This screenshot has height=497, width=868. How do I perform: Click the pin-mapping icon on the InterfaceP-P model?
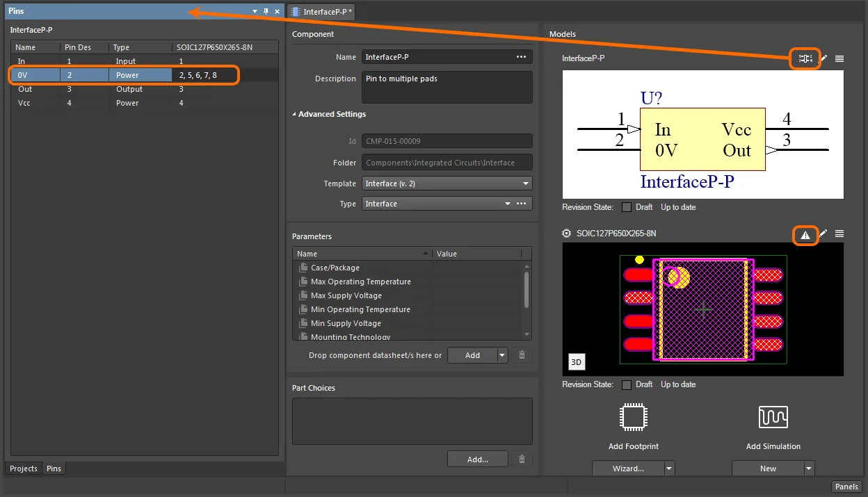click(805, 58)
